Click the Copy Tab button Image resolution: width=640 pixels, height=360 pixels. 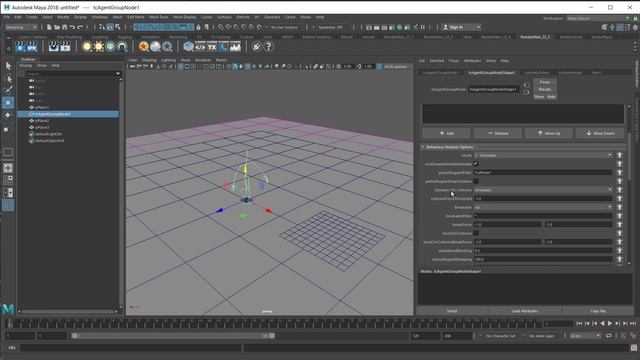tap(598, 311)
